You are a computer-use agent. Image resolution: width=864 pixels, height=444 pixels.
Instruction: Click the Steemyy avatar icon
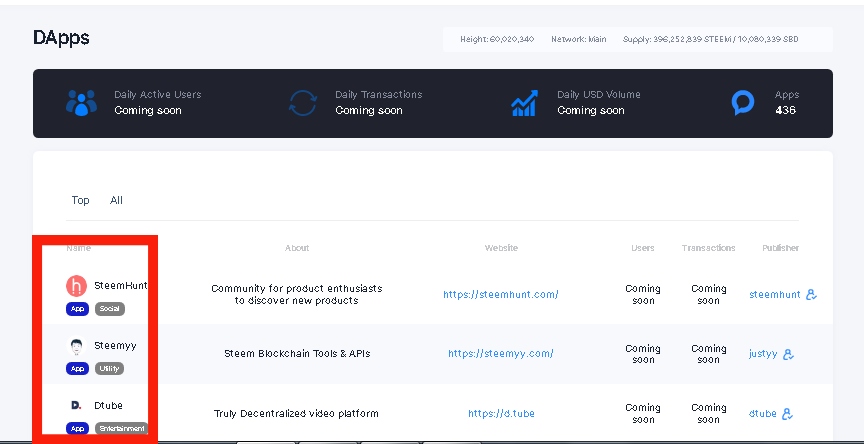(x=77, y=346)
